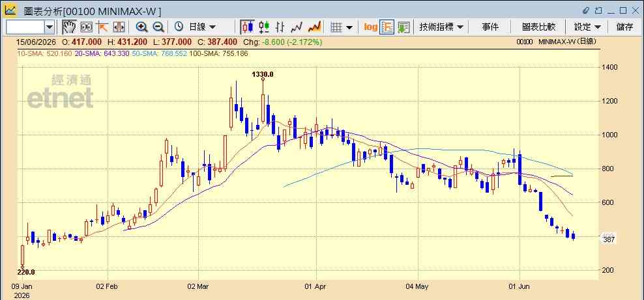The width and height of the screenshot is (644, 300).
Task: Switch to black-green candlestick chart type
Action: click(x=264, y=27)
